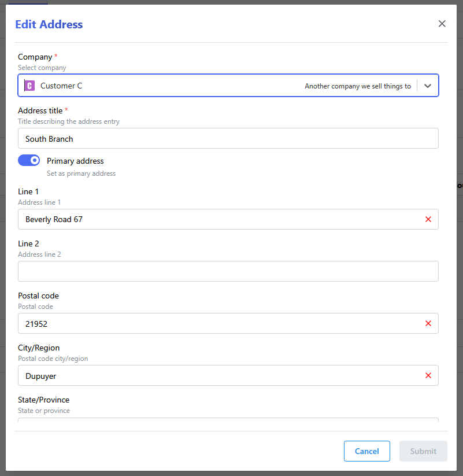This screenshot has width=463, height=476.
Task: Expand the company list with the chevron arrow
Action: [x=428, y=86]
